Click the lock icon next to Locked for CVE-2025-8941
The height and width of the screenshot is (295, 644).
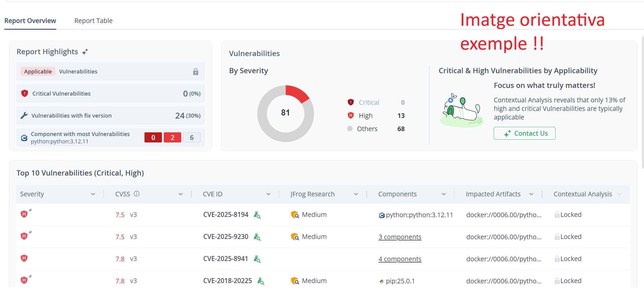tap(558, 259)
